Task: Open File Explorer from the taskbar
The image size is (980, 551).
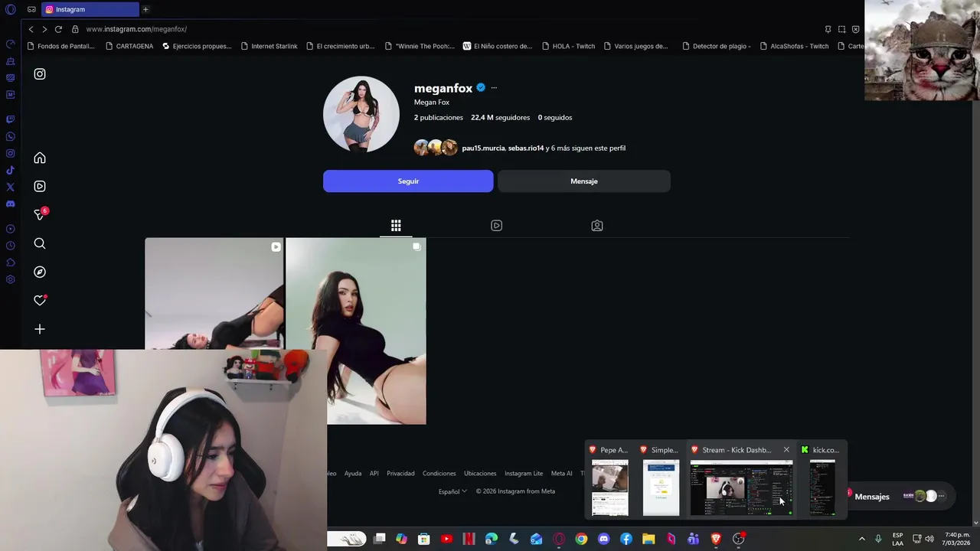Action: 648,540
